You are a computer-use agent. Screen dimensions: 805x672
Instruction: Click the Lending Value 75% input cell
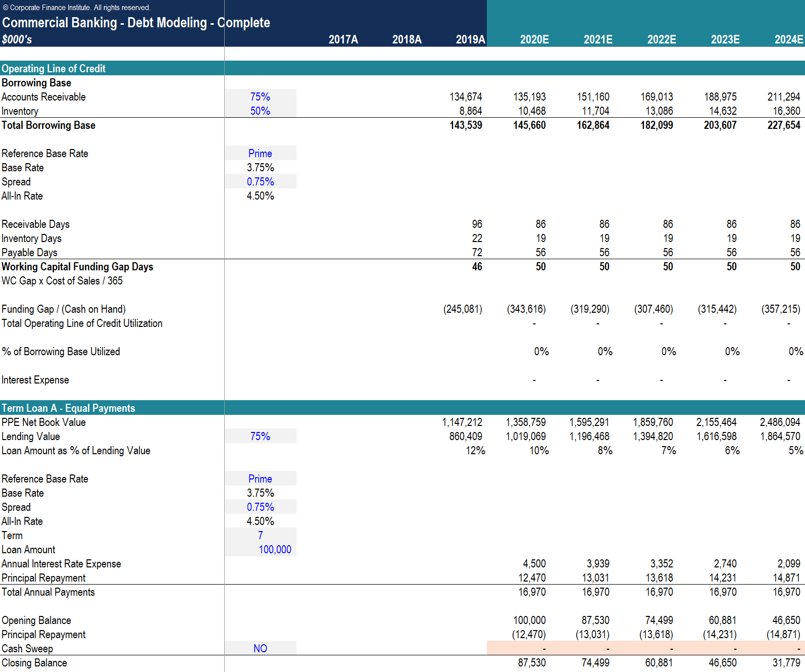[x=260, y=436]
